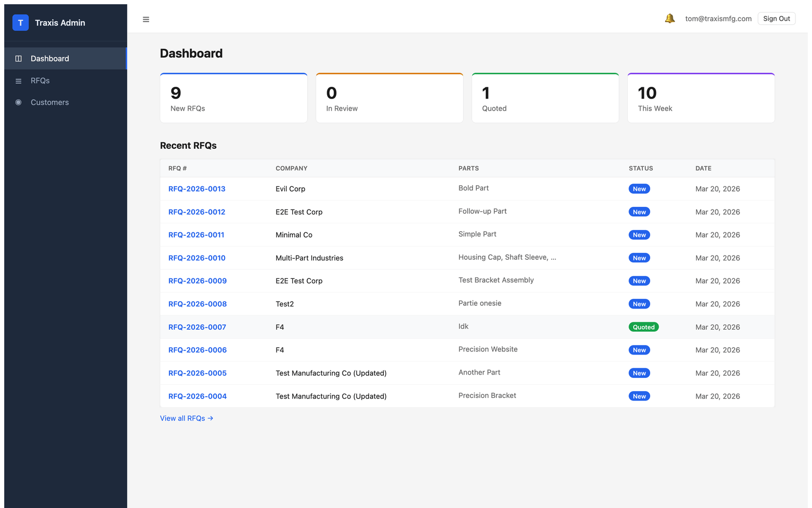Click the Traxis Admin logo icon
Screen dimensions: 812x508
click(21, 23)
